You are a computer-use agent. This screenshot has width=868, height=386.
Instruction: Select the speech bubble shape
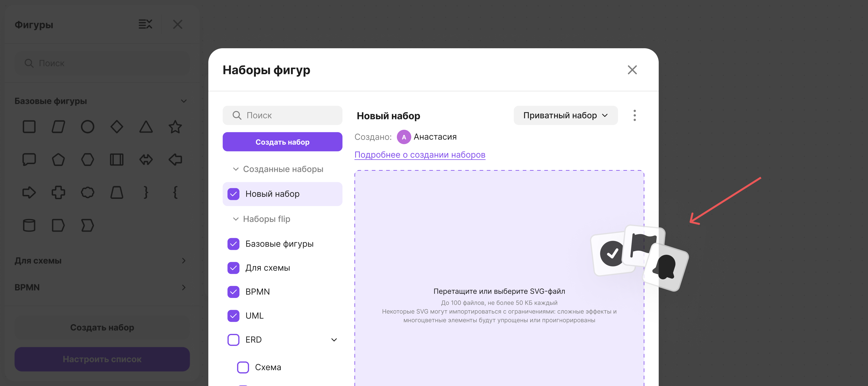pyautogui.click(x=29, y=159)
